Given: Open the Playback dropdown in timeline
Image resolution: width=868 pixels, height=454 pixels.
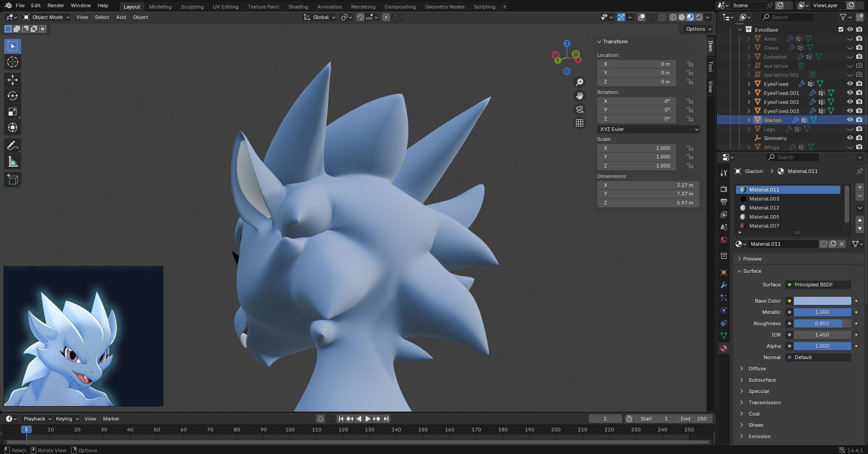Looking at the screenshot, I should point(37,419).
